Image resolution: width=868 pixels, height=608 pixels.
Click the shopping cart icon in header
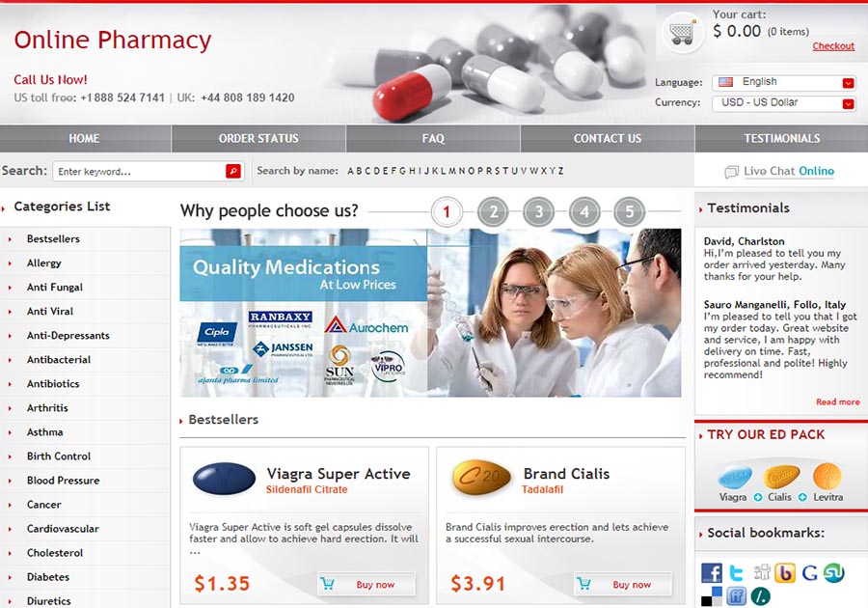click(682, 33)
